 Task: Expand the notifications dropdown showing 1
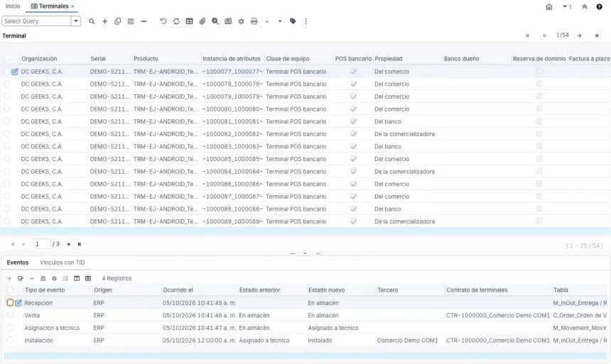click(x=567, y=6)
